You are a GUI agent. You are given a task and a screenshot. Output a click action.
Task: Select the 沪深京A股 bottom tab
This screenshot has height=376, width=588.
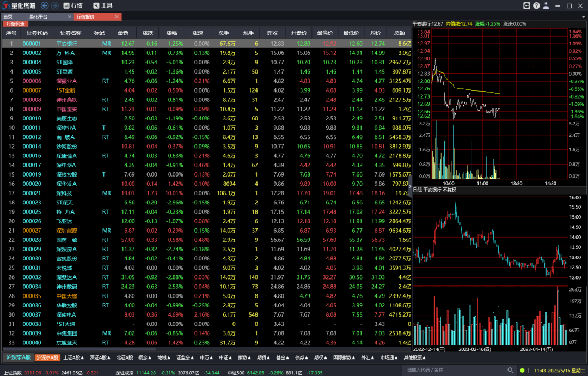tap(18, 358)
